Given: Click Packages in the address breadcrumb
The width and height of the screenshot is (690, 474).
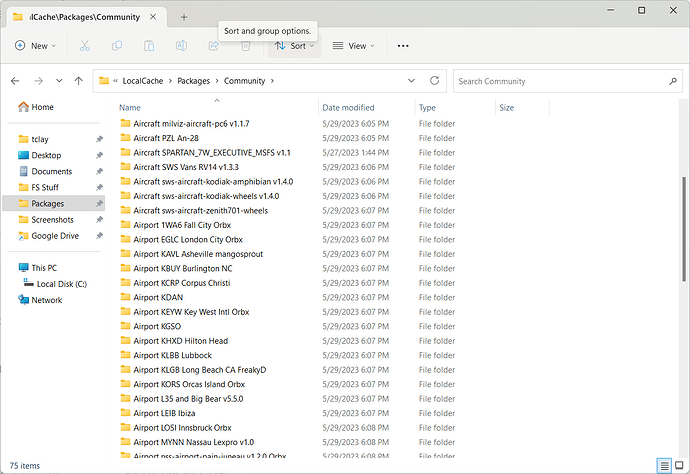Looking at the screenshot, I should point(194,81).
